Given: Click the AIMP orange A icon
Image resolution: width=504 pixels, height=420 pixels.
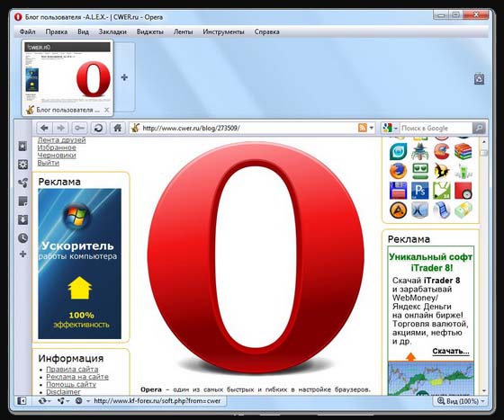Looking at the screenshot, I should (x=398, y=210).
